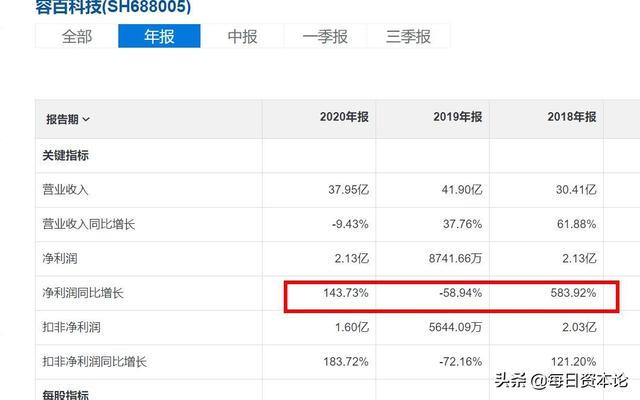Switch to the 三季报 tab
This screenshot has width=640, height=400.
[x=408, y=36]
